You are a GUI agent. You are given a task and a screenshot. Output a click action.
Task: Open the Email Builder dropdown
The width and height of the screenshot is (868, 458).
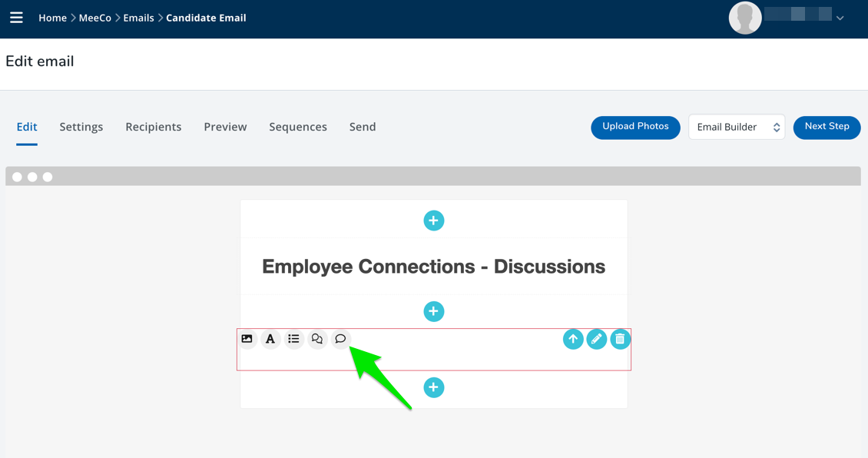point(737,128)
